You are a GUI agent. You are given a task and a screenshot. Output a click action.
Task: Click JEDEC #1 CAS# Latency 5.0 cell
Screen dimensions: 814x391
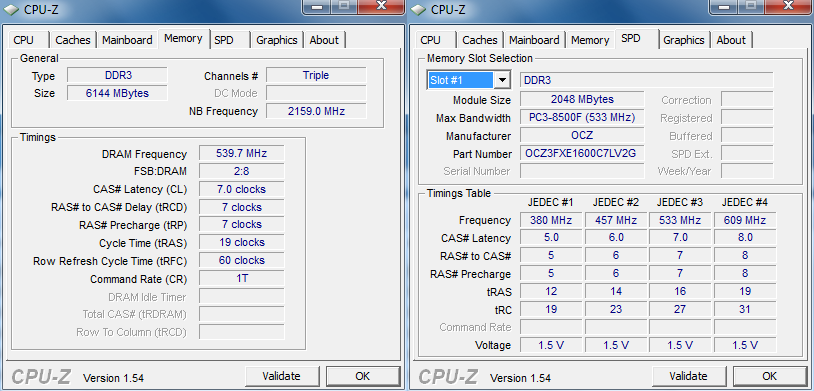pyautogui.click(x=551, y=237)
